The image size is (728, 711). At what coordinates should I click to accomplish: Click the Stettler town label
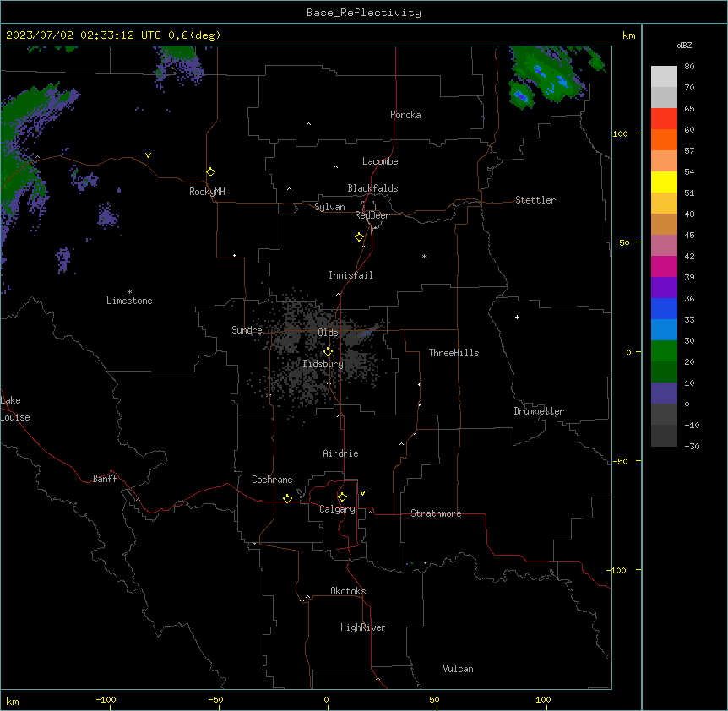[x=535, y=200]
